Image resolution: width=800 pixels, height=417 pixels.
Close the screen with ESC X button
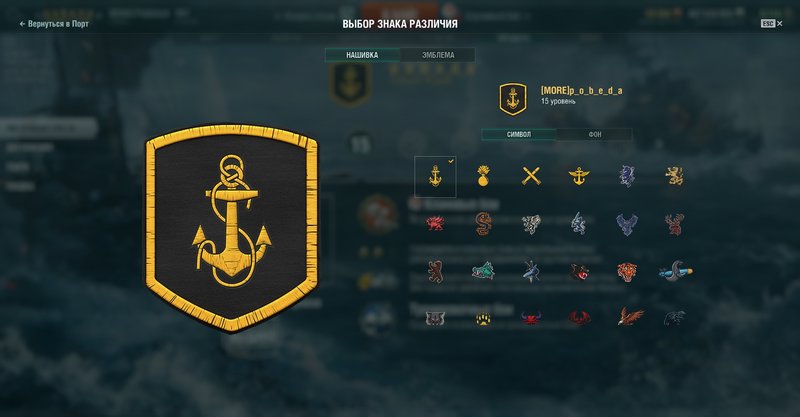click(771, 23)
